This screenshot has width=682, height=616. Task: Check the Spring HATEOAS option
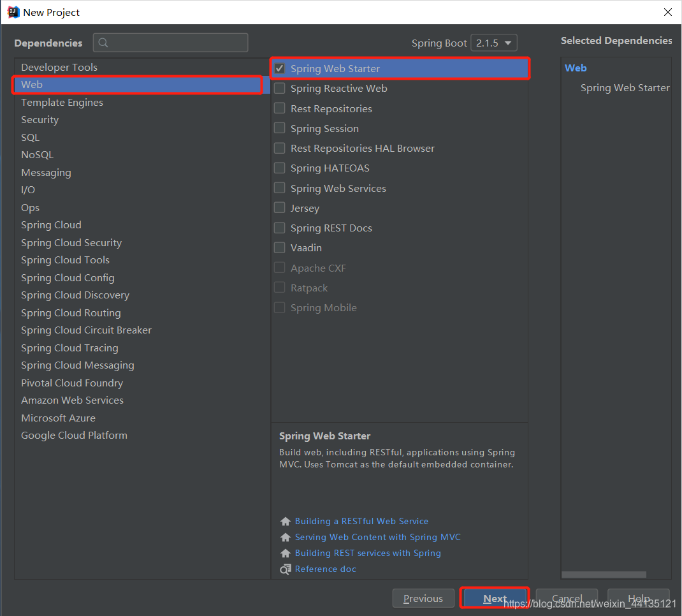point(280,168)
